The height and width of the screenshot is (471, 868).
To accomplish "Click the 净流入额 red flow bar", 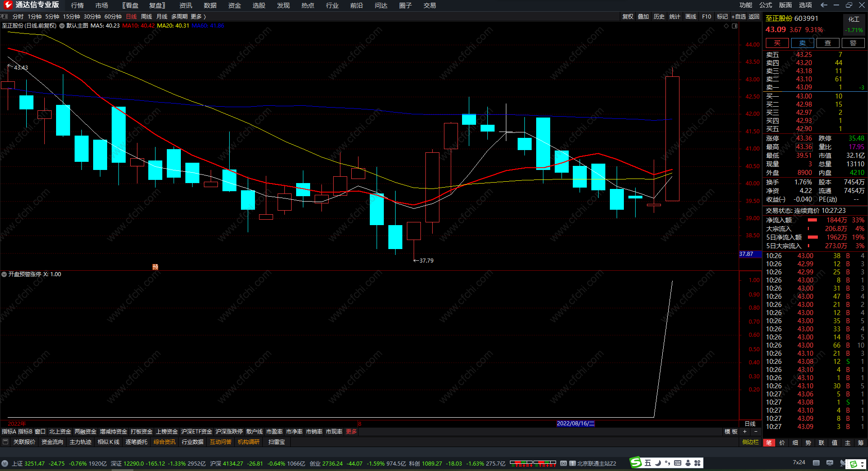I will [x=812, y=220].
